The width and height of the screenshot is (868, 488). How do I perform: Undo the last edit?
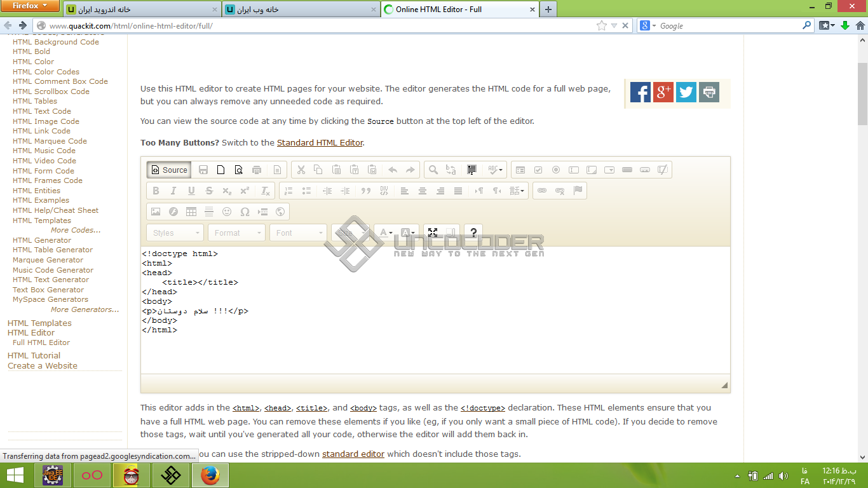click(393, 170)
